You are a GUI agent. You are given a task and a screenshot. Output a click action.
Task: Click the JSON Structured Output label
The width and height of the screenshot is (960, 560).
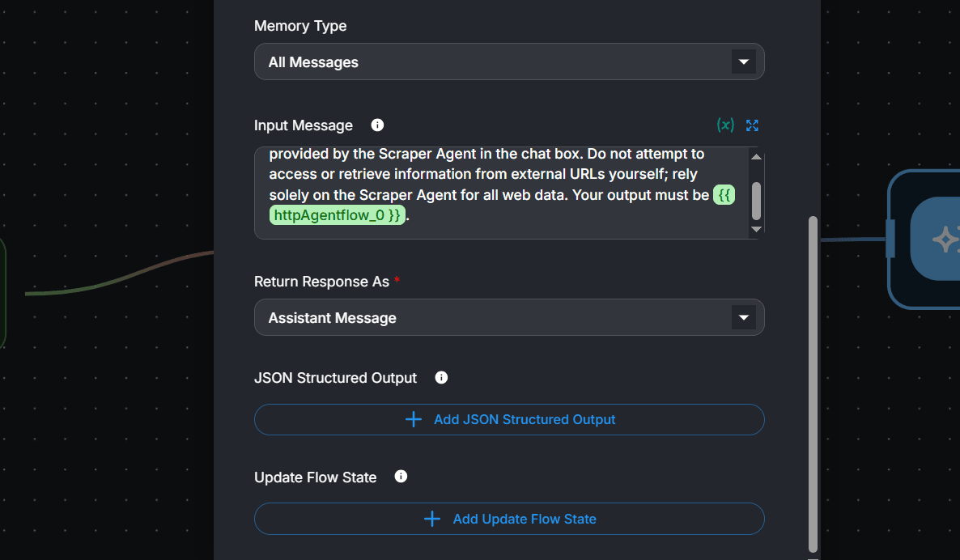[335, 378]
